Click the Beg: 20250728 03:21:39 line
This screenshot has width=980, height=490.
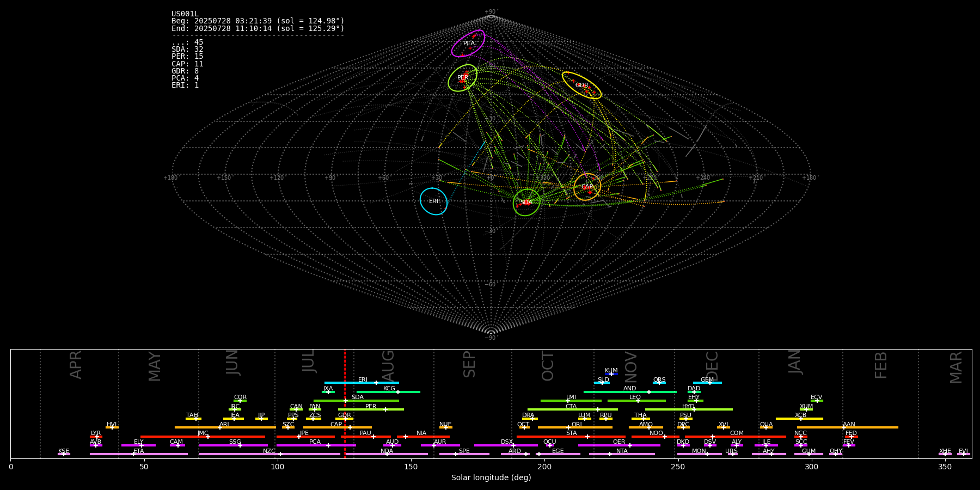click(258, 21)
